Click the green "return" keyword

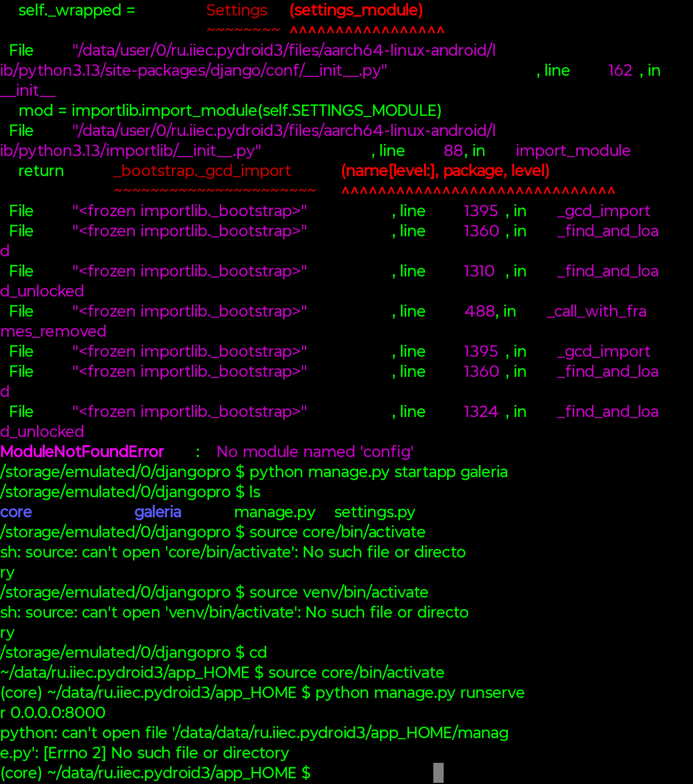(41, 171)
